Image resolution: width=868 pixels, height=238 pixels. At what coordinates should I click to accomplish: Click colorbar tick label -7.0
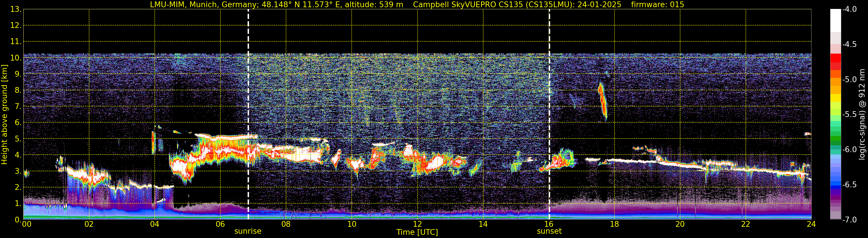coord(850,220)
